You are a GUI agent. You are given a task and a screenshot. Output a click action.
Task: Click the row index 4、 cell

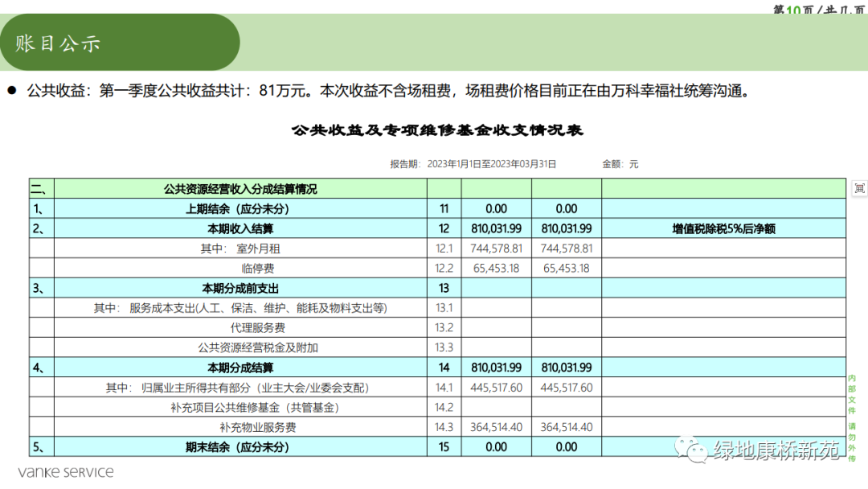tap(42, 368)
